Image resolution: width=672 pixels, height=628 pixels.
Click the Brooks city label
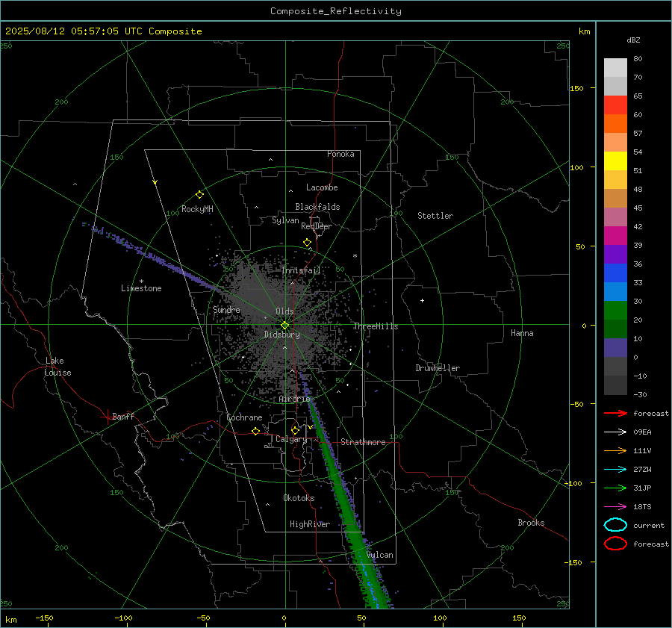531,523
